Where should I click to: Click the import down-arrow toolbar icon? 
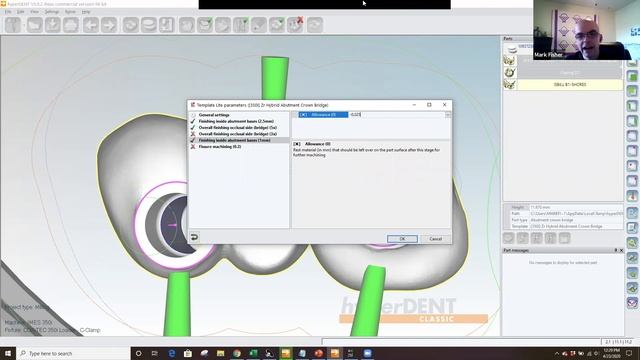[53, 25]
